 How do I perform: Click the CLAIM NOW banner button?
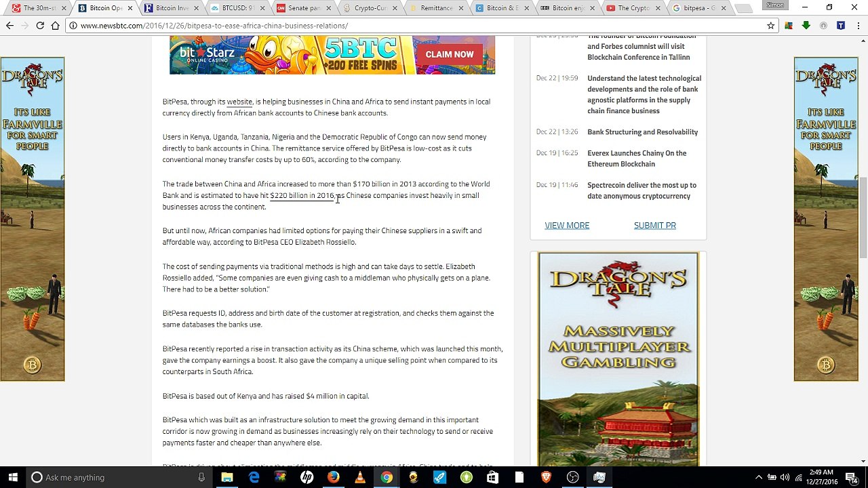click(x=450, y=54)
